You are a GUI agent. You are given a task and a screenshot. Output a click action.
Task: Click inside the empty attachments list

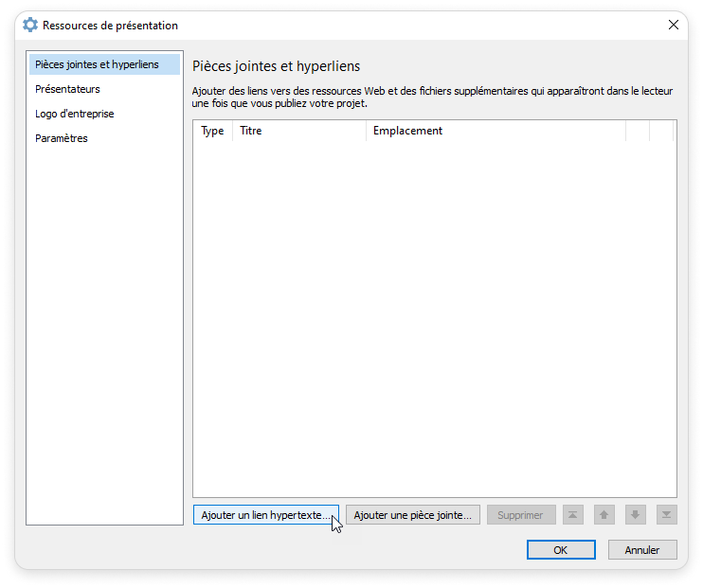(x=434, y=312)
